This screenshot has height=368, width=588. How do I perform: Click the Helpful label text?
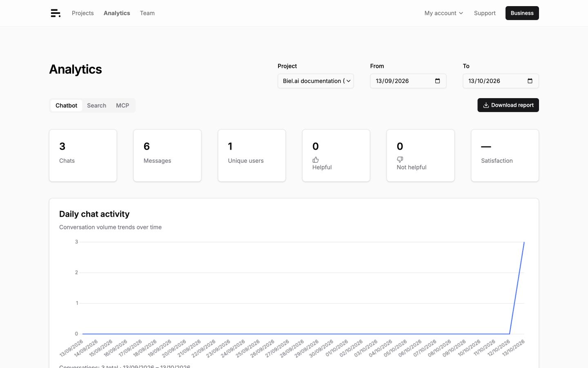click(322, 167)
